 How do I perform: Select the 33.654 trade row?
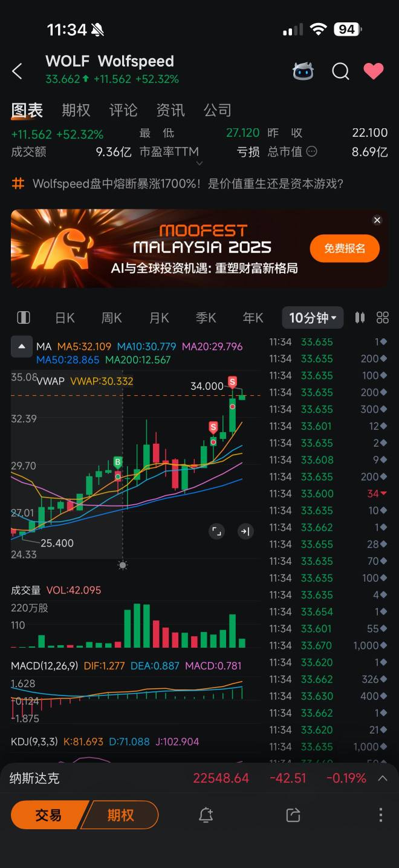point(328,611)
